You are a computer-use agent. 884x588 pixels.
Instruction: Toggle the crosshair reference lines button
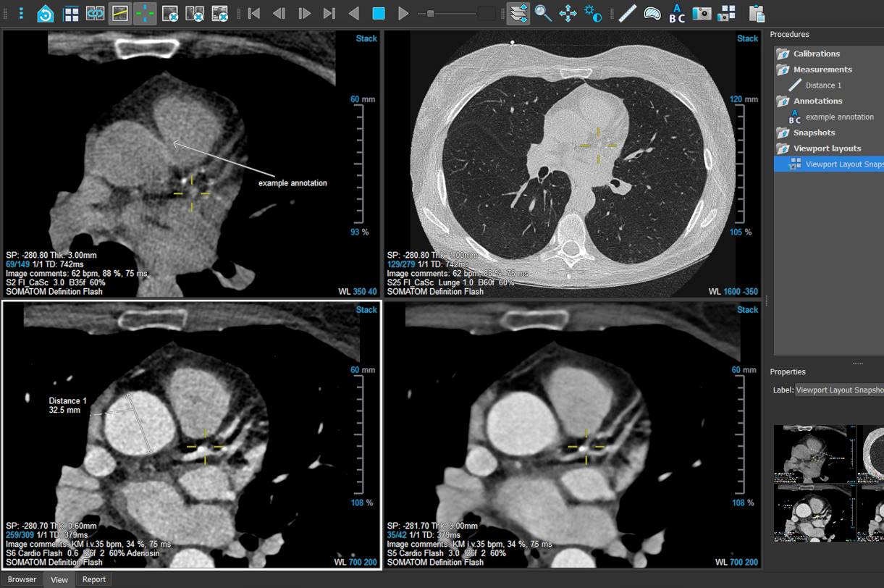click(145, 14)
